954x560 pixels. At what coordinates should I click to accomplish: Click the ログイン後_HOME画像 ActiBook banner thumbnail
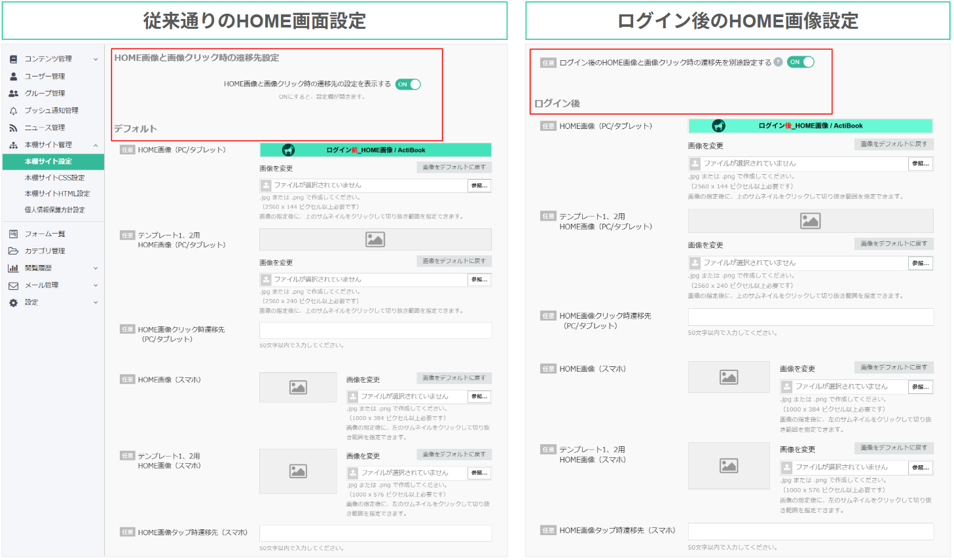810,126
